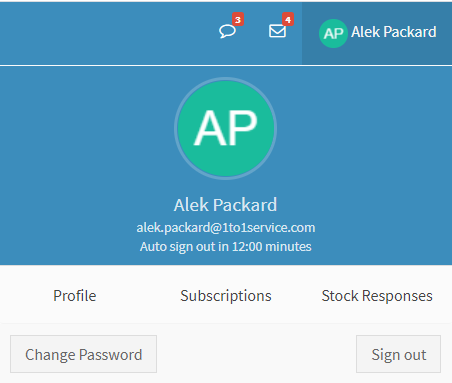
Task: Click the Alek Packard name under large avatar
Action: pos(225,205)
